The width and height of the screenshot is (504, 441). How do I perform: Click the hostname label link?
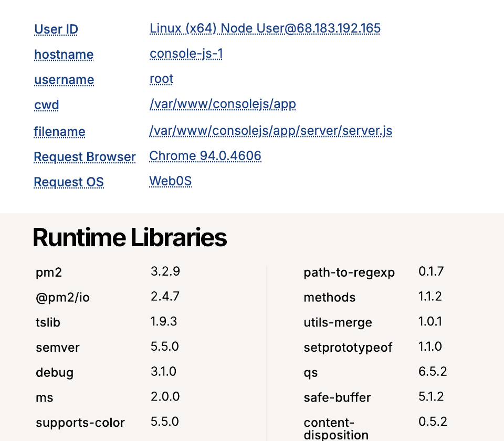(64, 54)
